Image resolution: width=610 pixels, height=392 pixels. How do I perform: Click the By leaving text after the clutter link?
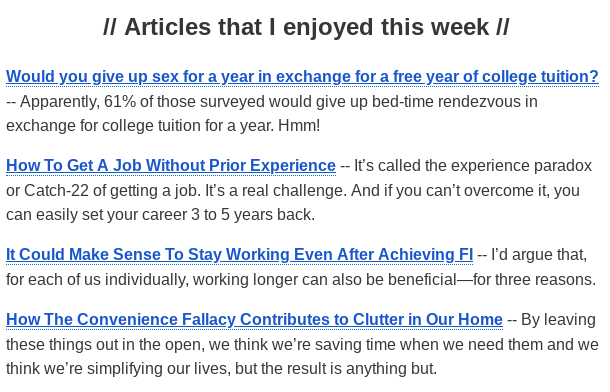click(x=558, y=320)
